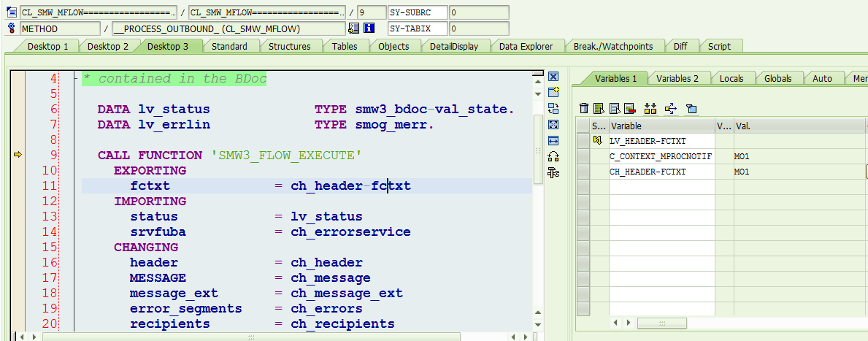
Task: Click the blue information icon in header
Action: pyautogui.click(x=369, y=28)
